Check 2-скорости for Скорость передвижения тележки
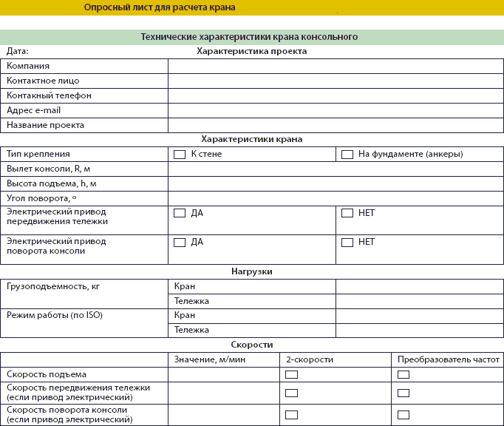The width and height of the screenshot is (504, 426). click(291, 393)
